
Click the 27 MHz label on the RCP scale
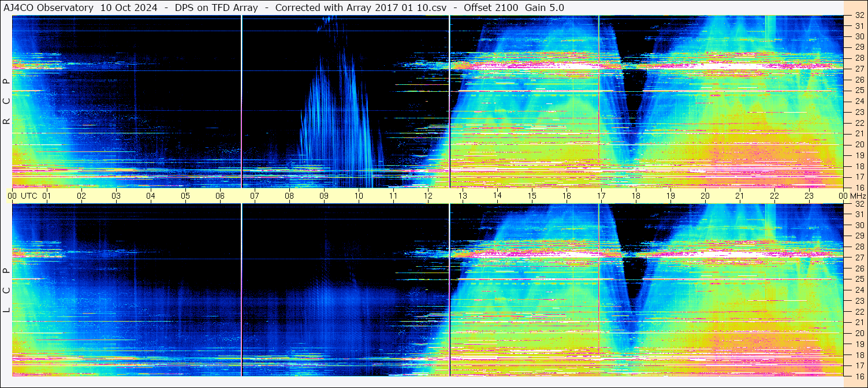coord(859,69)
